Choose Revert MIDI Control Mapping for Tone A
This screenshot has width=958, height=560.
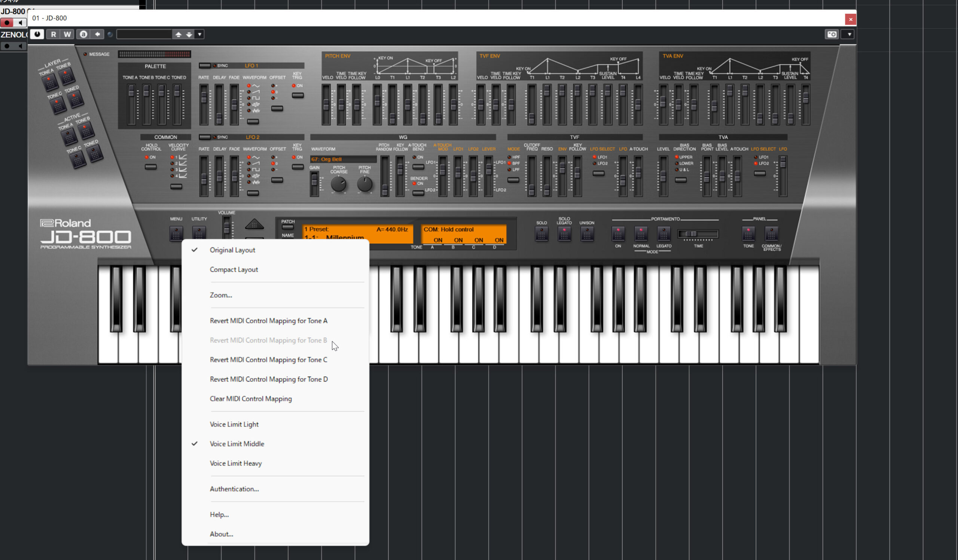(275, 321)
